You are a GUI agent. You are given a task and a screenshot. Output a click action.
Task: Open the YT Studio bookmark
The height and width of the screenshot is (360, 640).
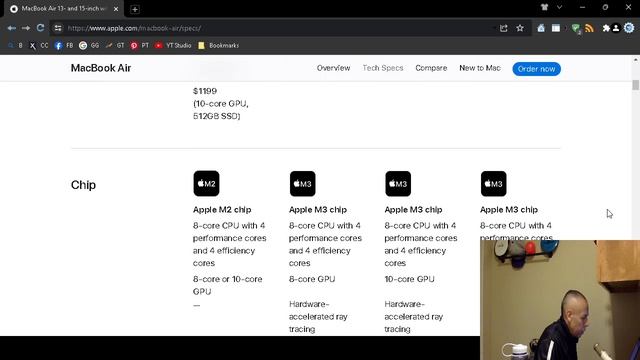pos(173,45)
